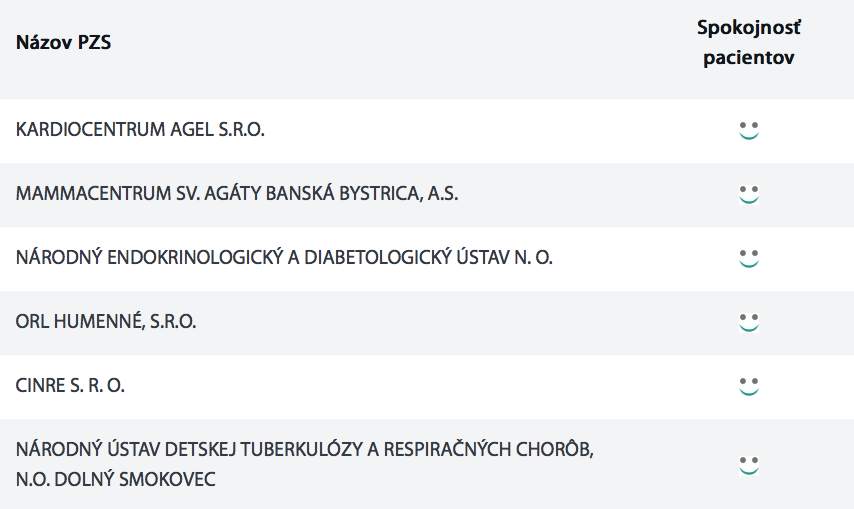Select the CINRE S. R. O. name
The image size is (854, 509).
[x=70, y=385]
